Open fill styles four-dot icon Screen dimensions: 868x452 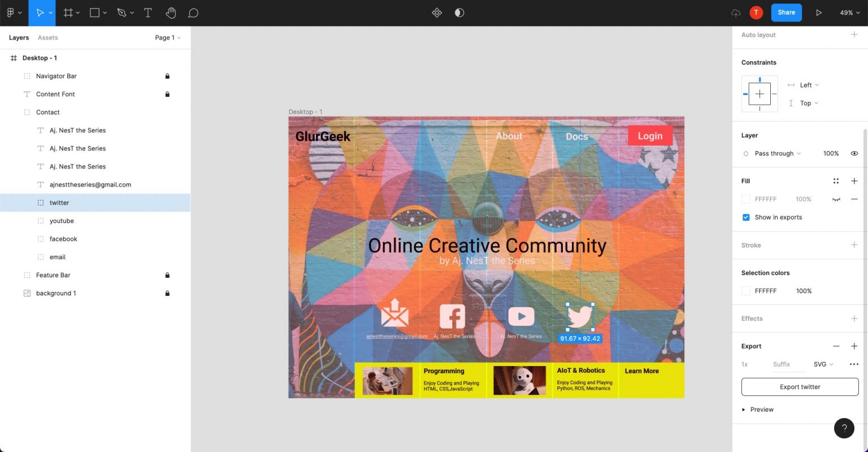tap(836, 181)
